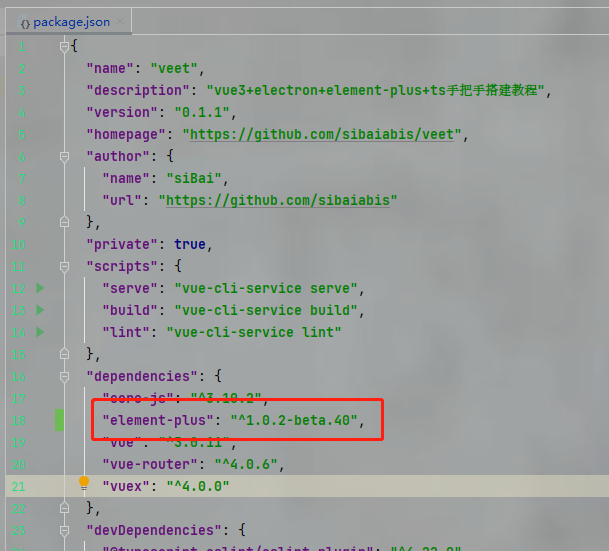This screenshot has width=609, height=551.
Task: Click the "name": "veet" value
Action: pos(174,69)
